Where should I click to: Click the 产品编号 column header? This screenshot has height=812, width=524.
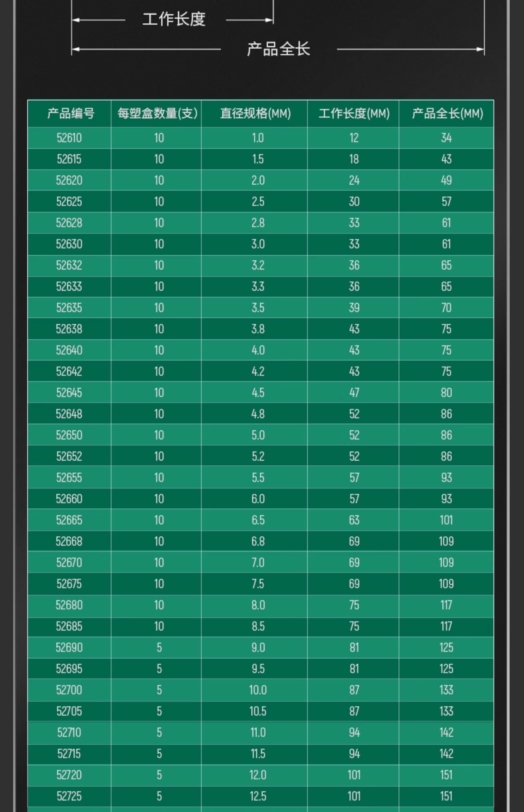[70, 113]
